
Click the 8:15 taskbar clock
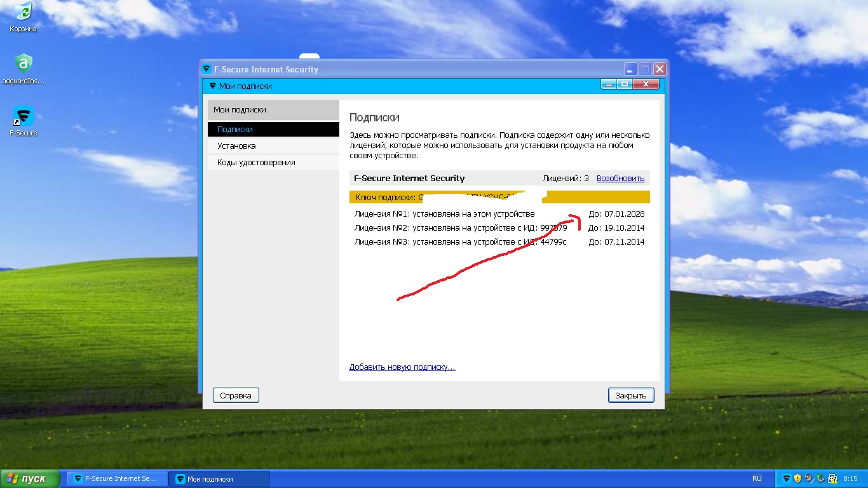(851, 478)
